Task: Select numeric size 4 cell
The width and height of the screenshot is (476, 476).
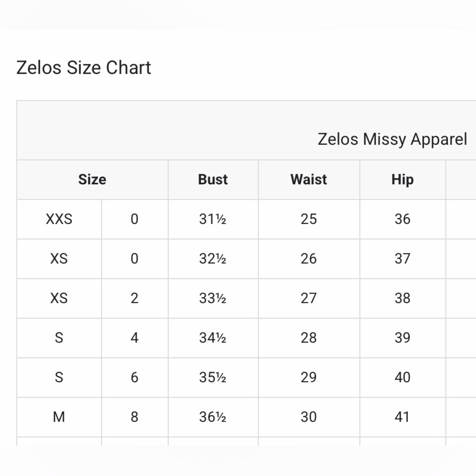Action: 135,338
